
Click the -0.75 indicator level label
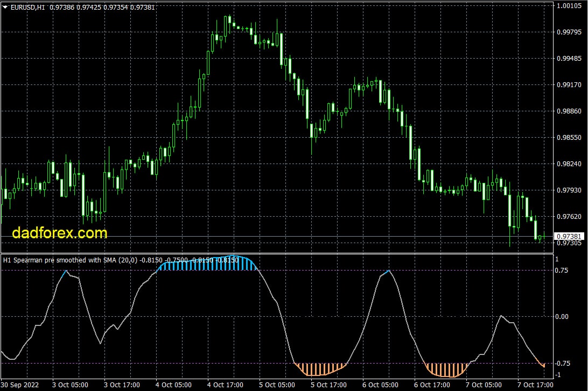563,363
